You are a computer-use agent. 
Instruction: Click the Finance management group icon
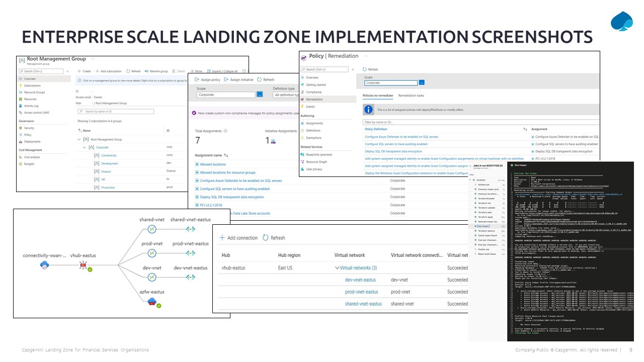pos(96,171)
